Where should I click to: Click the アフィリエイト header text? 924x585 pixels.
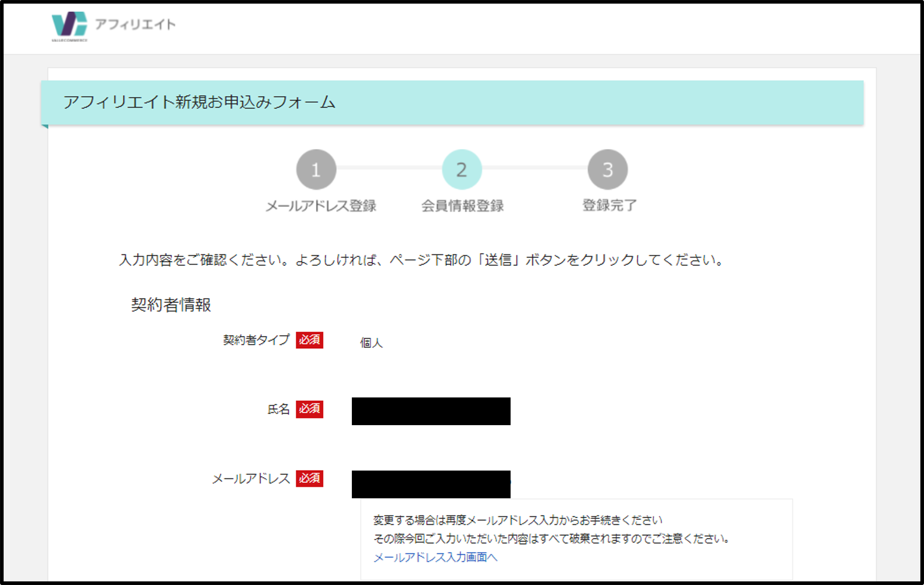pyautogui.click(x=135, y=25)
